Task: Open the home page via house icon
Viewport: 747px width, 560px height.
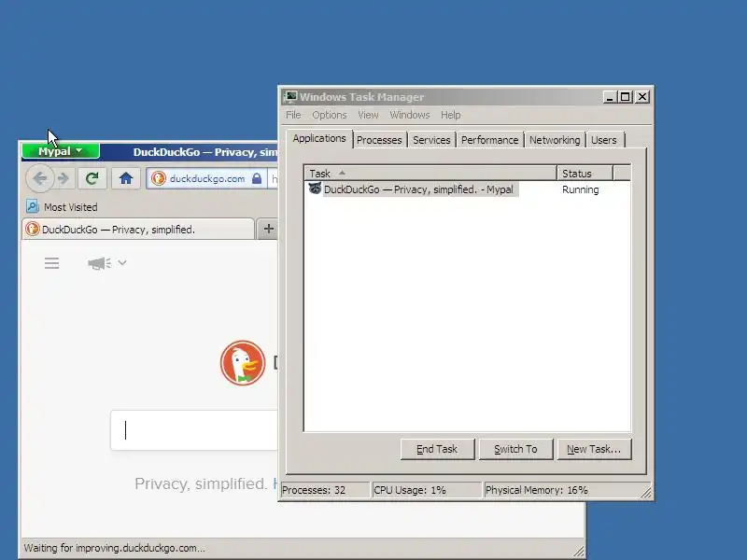Action: coord(126,178)
